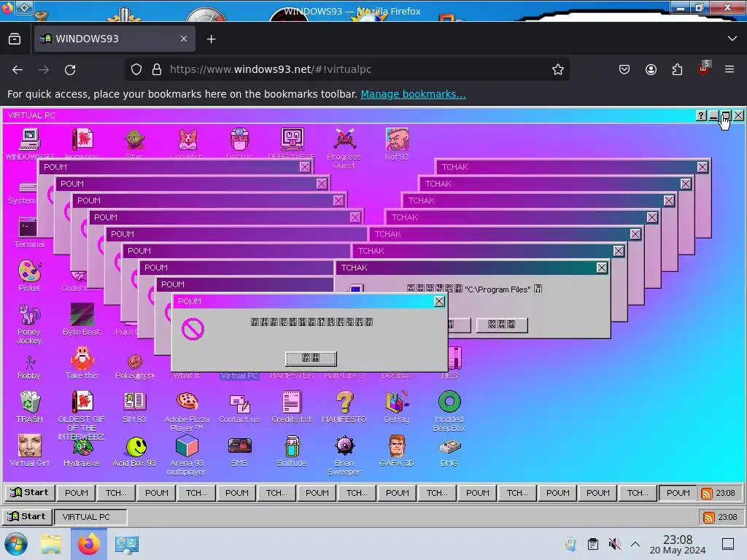Launch the Defrag icon

(397, 407)
